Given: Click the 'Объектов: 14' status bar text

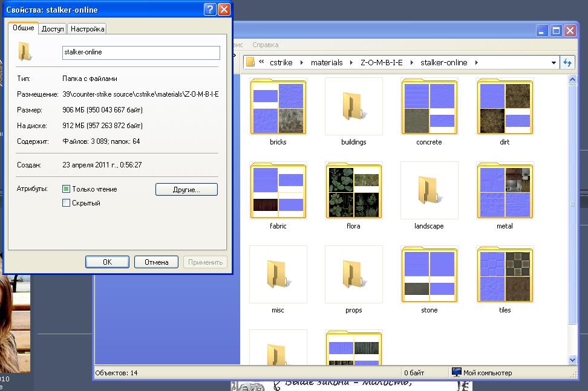Looking at the screenshot, I should pos(116,373).
